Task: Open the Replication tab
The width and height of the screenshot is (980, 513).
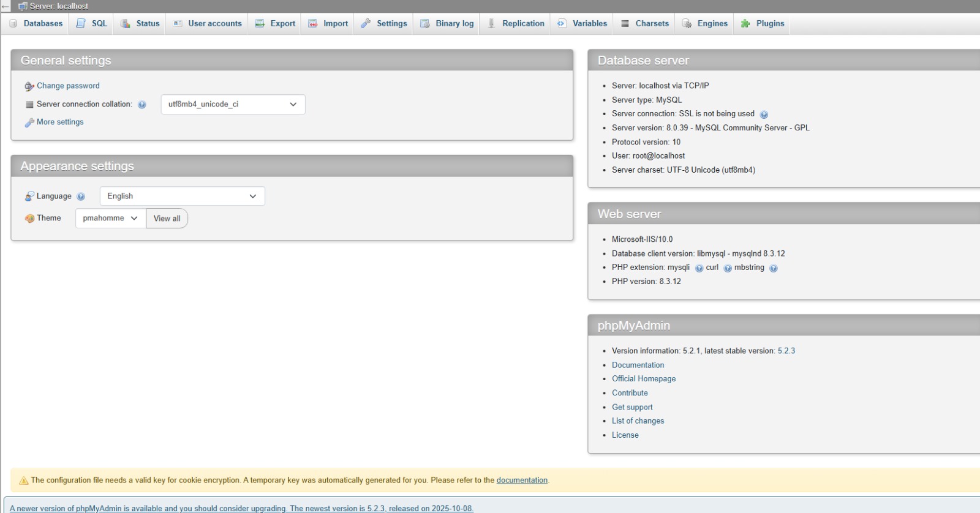Action: [x=515, y=23]
